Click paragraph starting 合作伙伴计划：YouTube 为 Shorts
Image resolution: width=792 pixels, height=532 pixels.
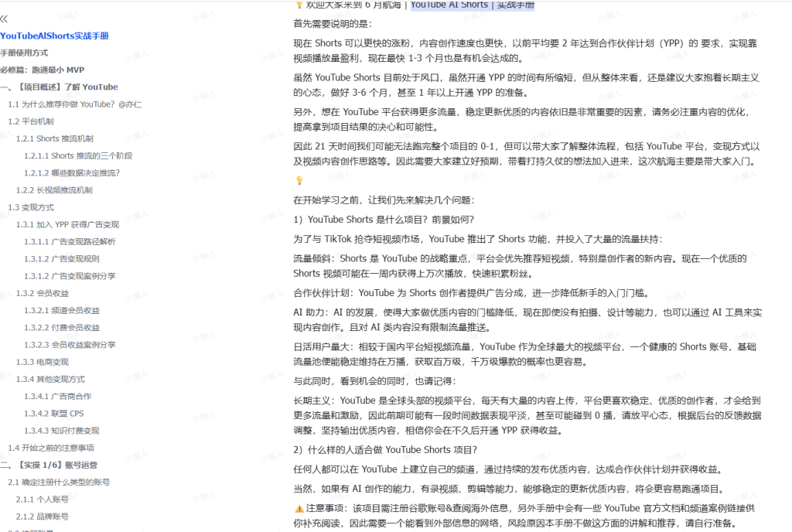point(472,293)
